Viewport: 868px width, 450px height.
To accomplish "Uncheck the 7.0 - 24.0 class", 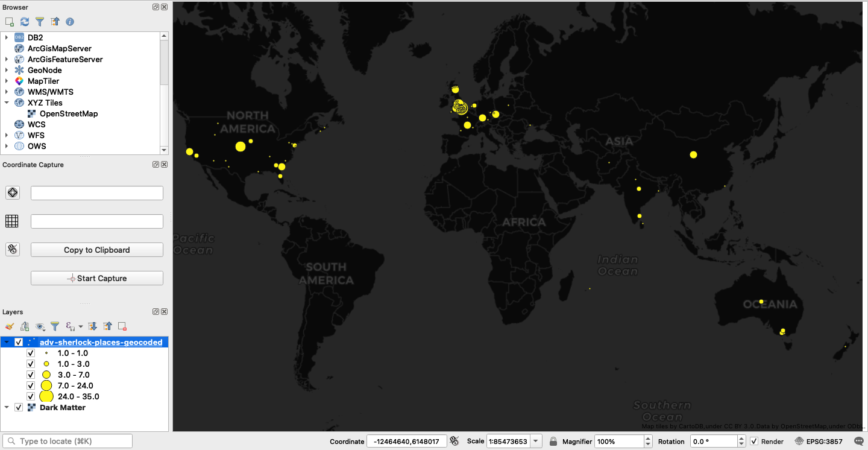I will pos(31,385).
